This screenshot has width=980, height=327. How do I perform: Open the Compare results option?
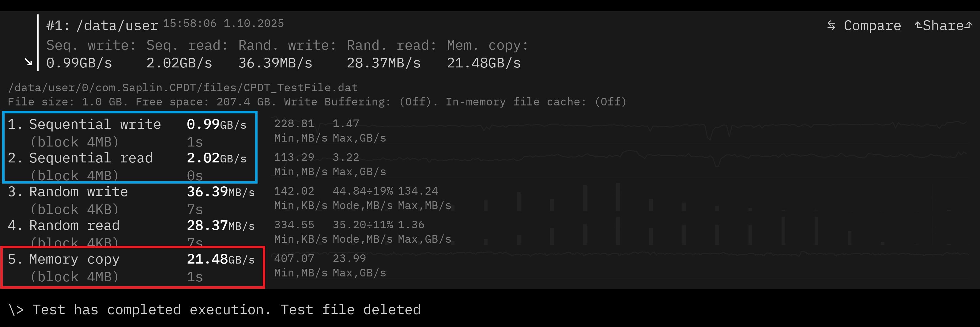pos(872,25)
